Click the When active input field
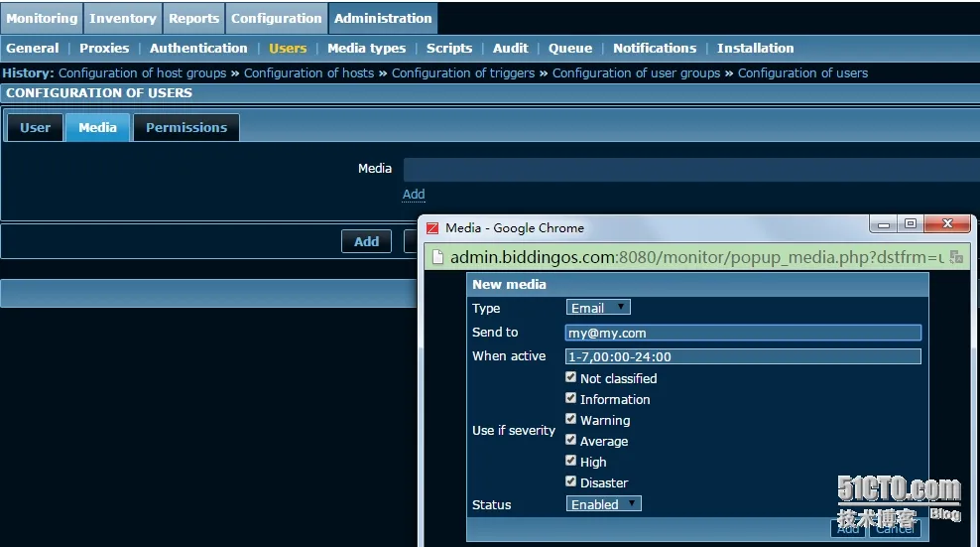 click(743, 356)
